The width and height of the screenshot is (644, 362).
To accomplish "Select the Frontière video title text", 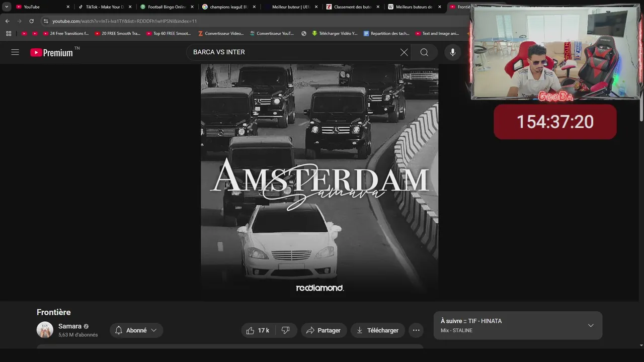I will coord(54,312).
